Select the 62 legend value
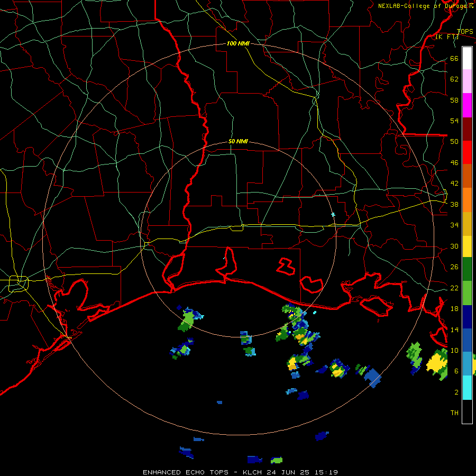 click(454, 79)
